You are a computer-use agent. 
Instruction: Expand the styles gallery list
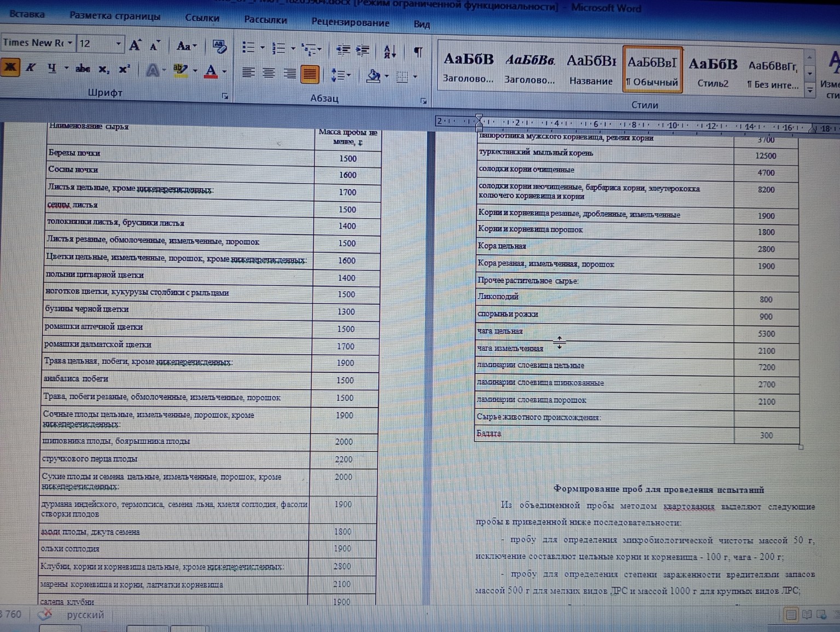click(810, 91)
